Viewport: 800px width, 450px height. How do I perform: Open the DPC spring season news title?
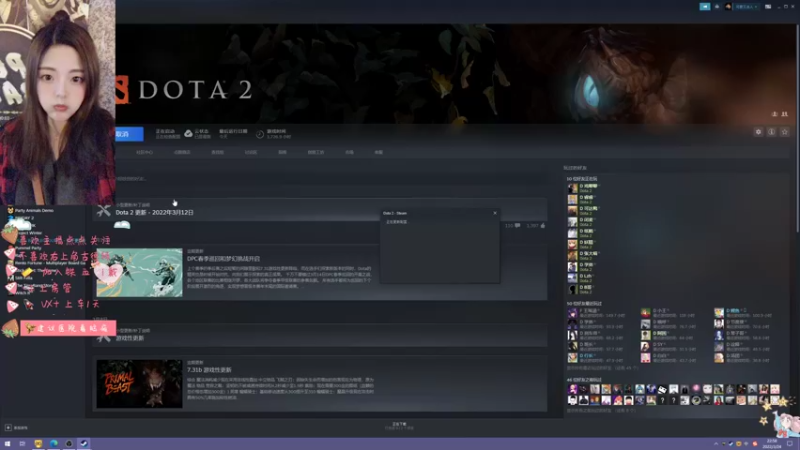click(223, 259)
